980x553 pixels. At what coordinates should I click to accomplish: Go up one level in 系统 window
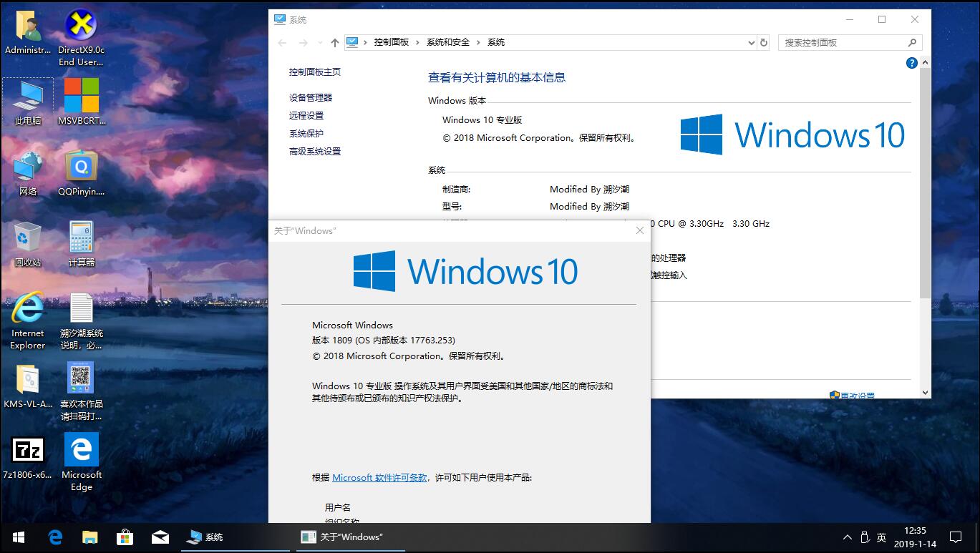[334, 43]
